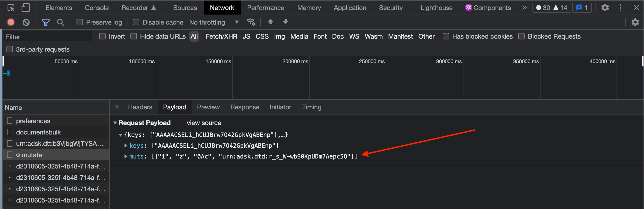Screen dimensions: 644x209
Task: Select the urn:adsk.dtt request row
Action: (56, 143)
